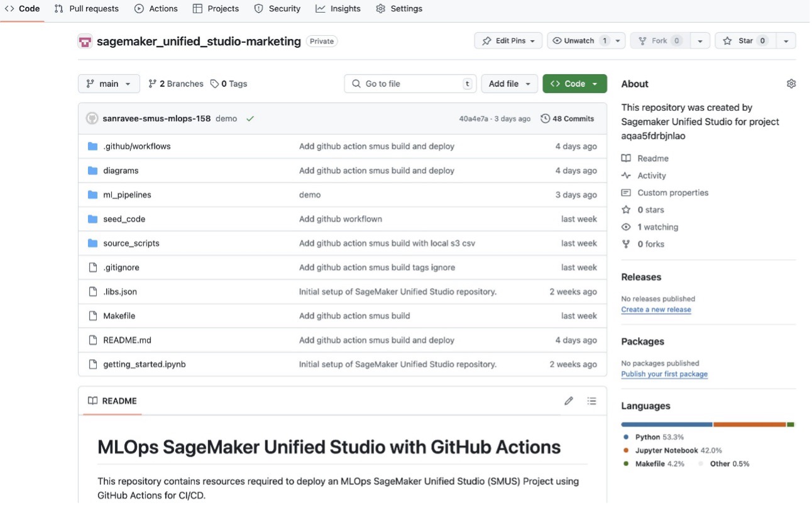Open sagemaker_unified_studio-marketing repository title link
The height and width of the screenshot is (505, 812).
click(199, 42)
